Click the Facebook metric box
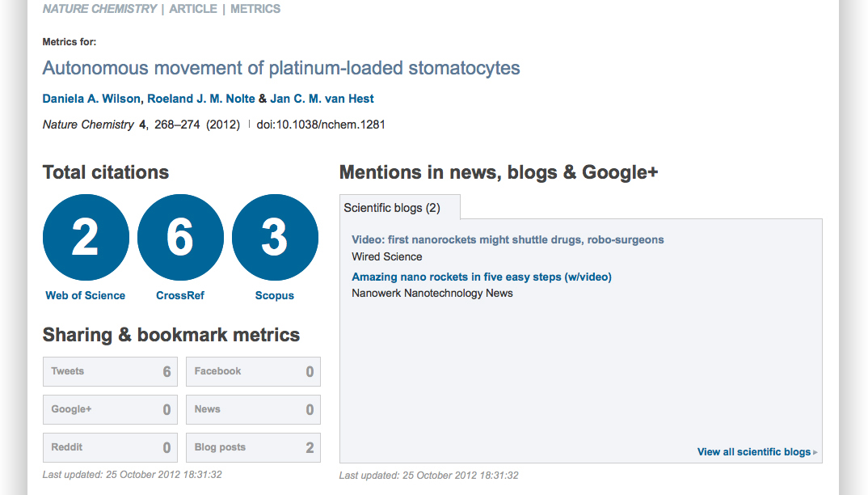Viewport: 868px width, 495px height. point(253,372)
